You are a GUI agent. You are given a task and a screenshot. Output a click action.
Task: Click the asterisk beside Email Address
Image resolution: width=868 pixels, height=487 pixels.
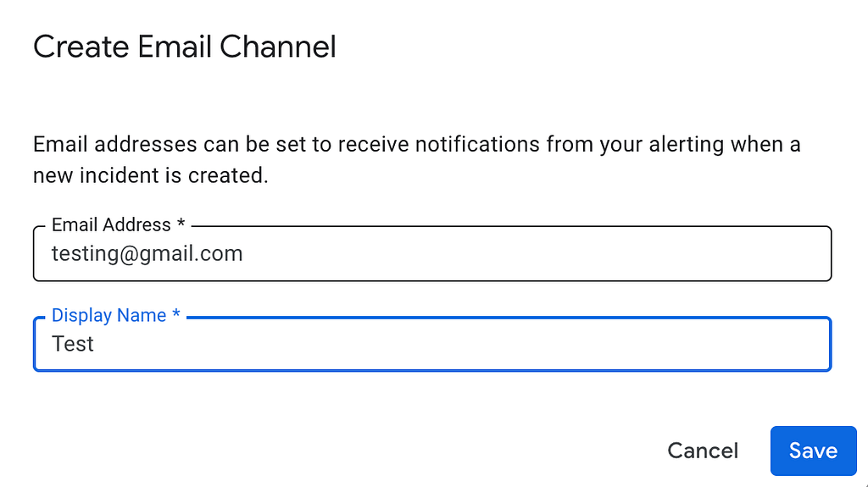pos(181,223)
